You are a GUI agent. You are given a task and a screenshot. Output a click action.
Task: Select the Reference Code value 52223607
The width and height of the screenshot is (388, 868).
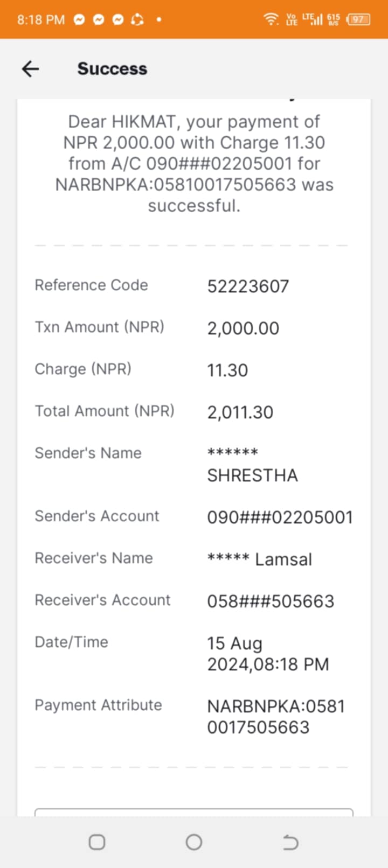pyautogui.click(x=248, y=286)
